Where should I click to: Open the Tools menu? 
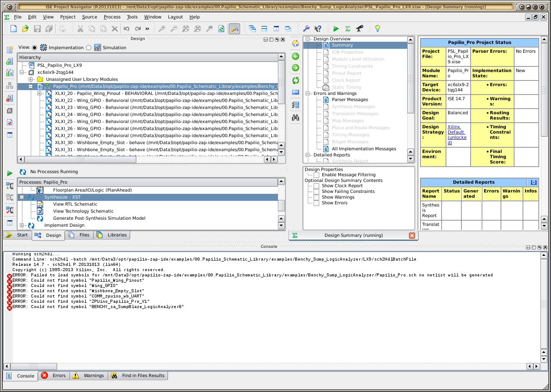132,17
